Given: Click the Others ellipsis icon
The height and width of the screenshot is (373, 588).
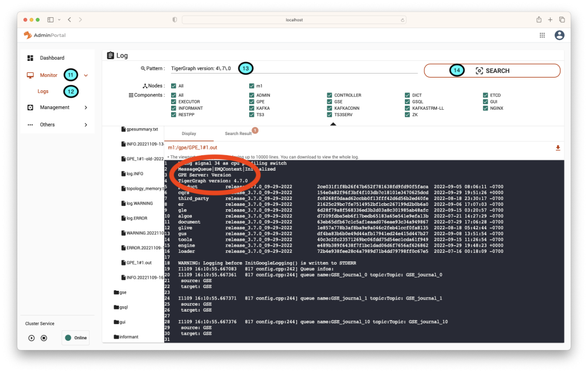Looking at the screenshot, I should point(30,125).
